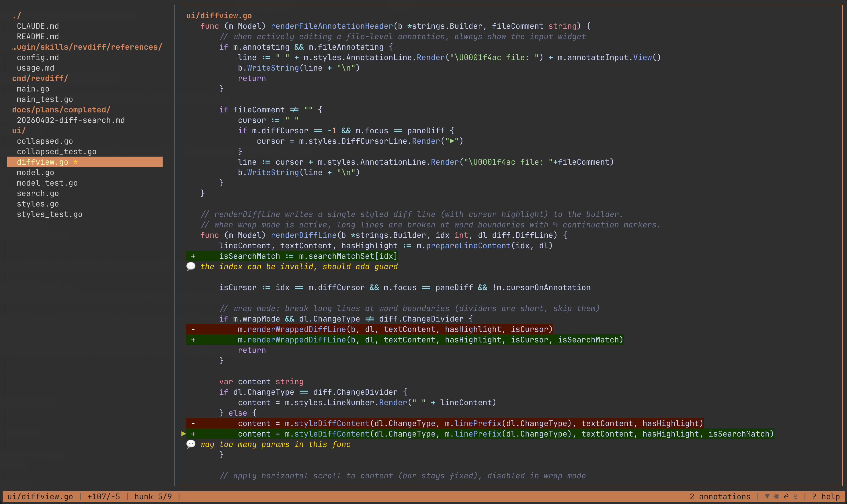This screenshot has width=847, height=504.
Task: Click the filled circle indicator in status bar
Action: pos(776,496)
